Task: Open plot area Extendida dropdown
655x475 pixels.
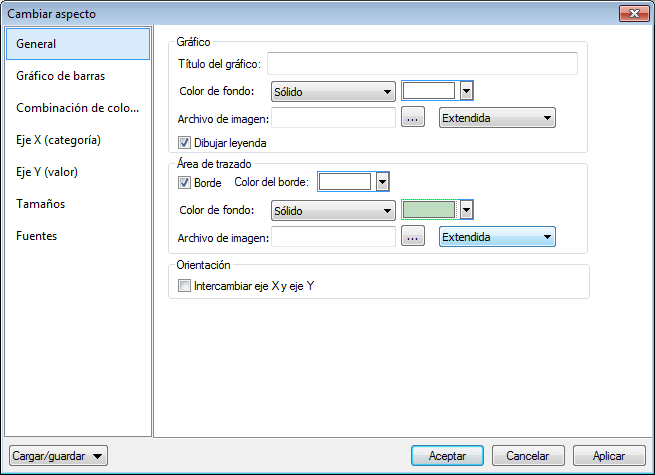Action: tap(497, 237)
